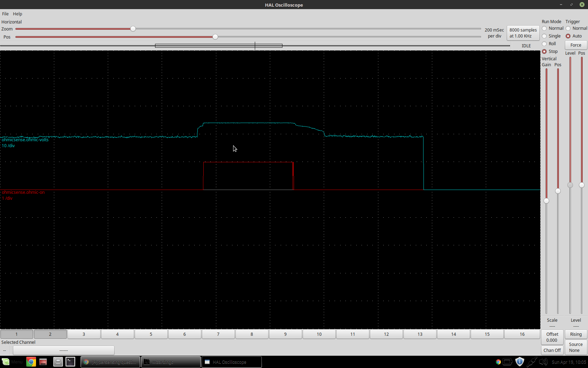Open the battery status tray icon
Viewport: 588px width, 368px height.
pyautogui.click(x=507, y=362)
